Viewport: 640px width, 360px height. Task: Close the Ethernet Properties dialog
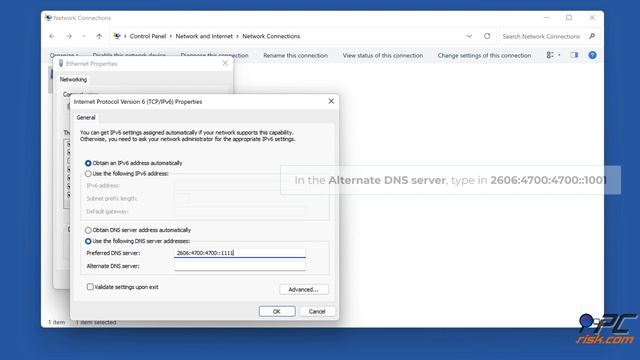pyautogui.click(x=225, y=63)
